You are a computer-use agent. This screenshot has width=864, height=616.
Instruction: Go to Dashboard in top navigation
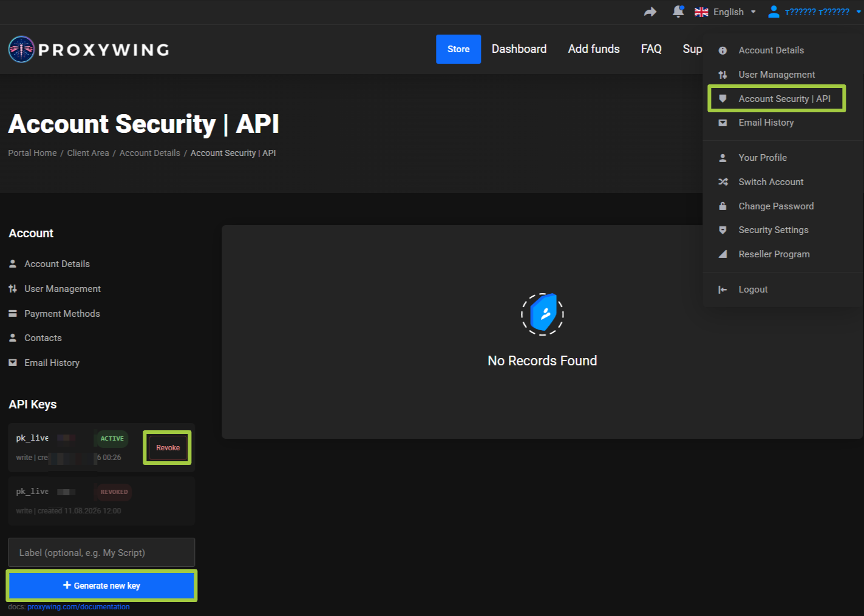pos(519,49)
